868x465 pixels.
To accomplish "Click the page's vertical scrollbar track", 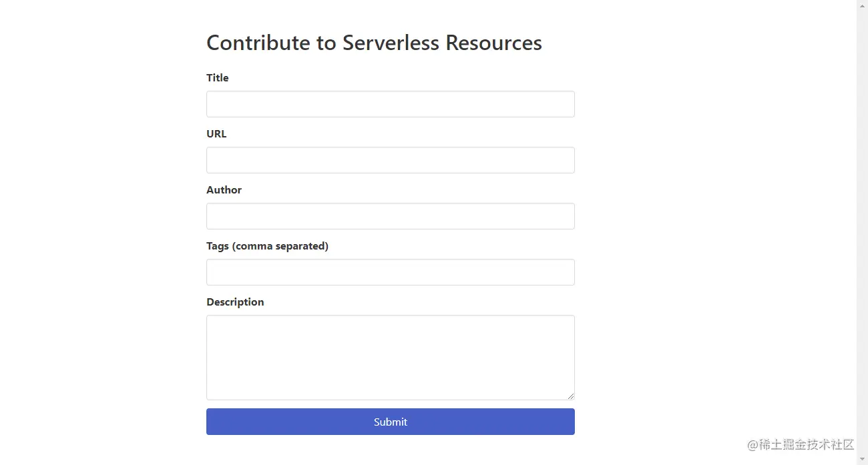I will (862, 232).
